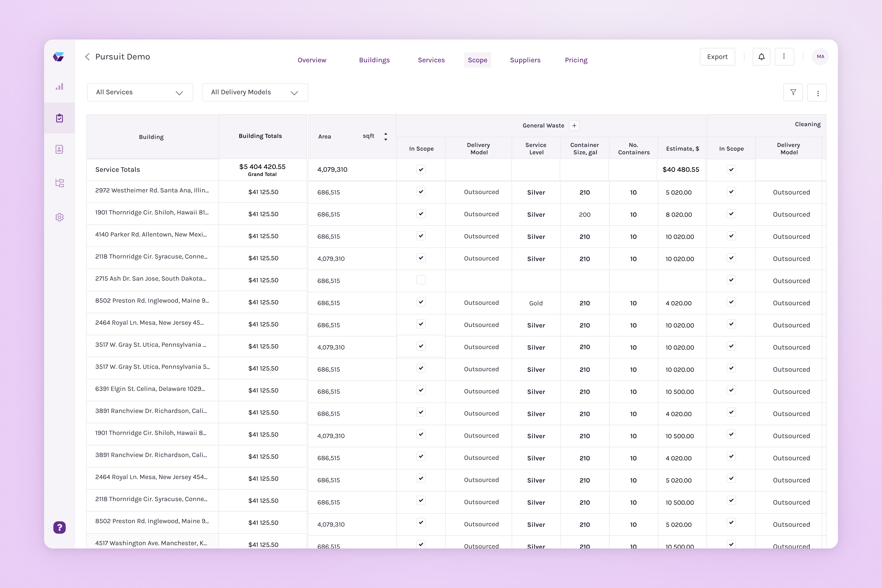Switch to the Suppliers tab

pos(525,60)
